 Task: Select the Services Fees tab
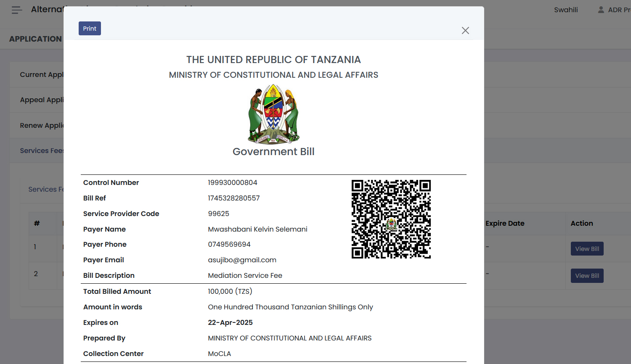tap(41, 151)
